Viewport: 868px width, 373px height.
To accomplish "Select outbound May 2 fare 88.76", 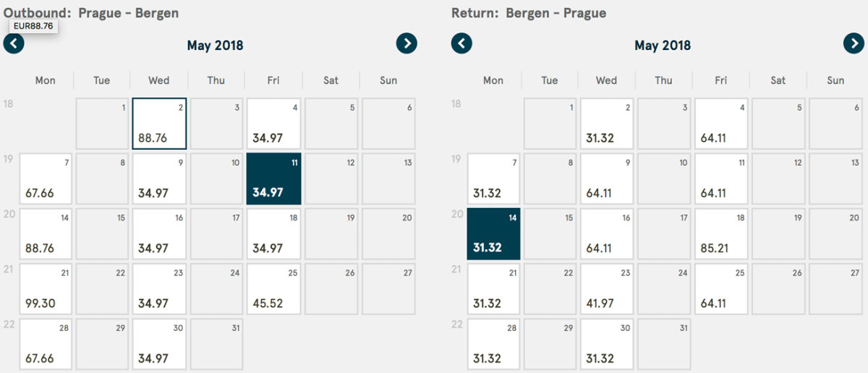I will 159,123.
